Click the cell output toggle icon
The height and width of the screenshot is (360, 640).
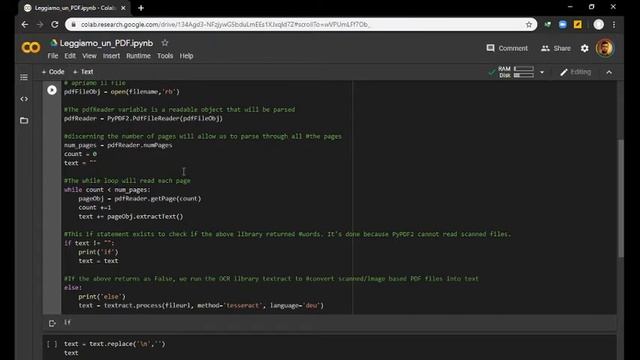(52, 323)
